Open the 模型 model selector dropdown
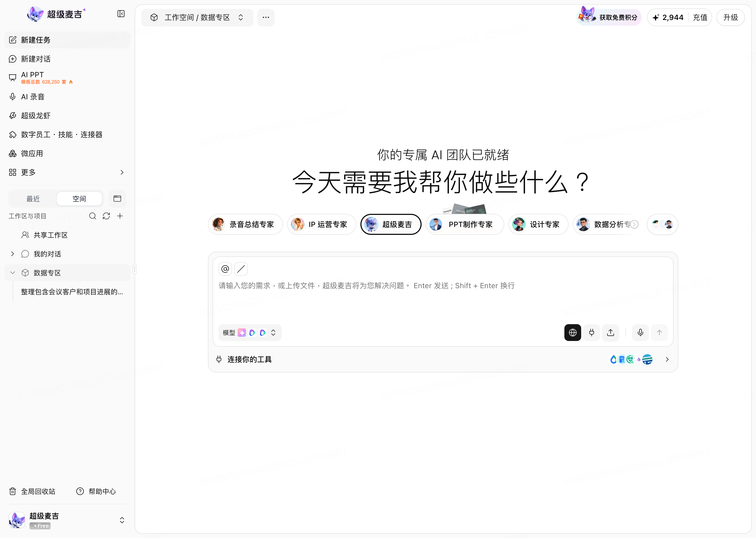This screenshot has width=756, height=538. (250, 332)
